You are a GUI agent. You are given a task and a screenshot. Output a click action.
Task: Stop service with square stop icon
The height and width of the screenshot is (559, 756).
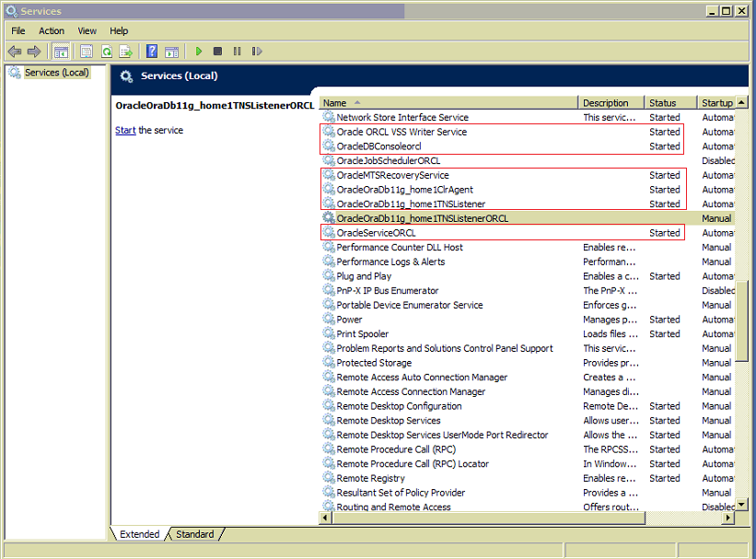point(218,52)
